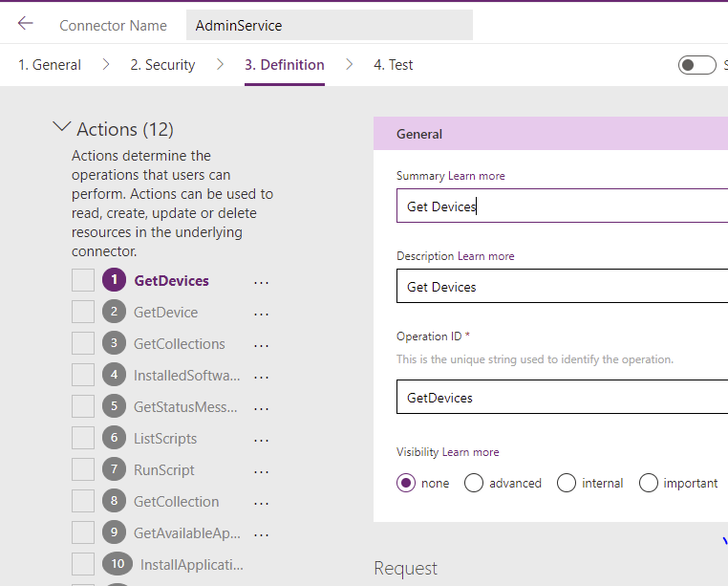
Task: Click the Operation ID field 'GetDevices'
Action: (x=563, y=397)
